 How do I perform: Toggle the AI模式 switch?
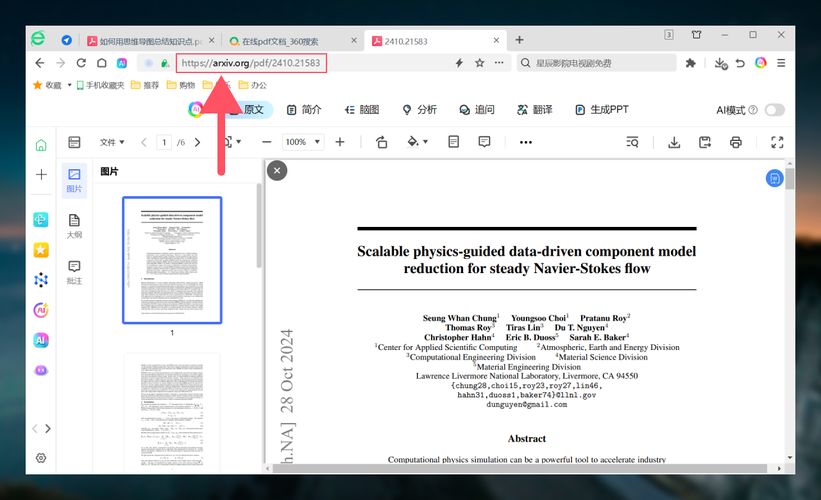click(x=774, y=110)
